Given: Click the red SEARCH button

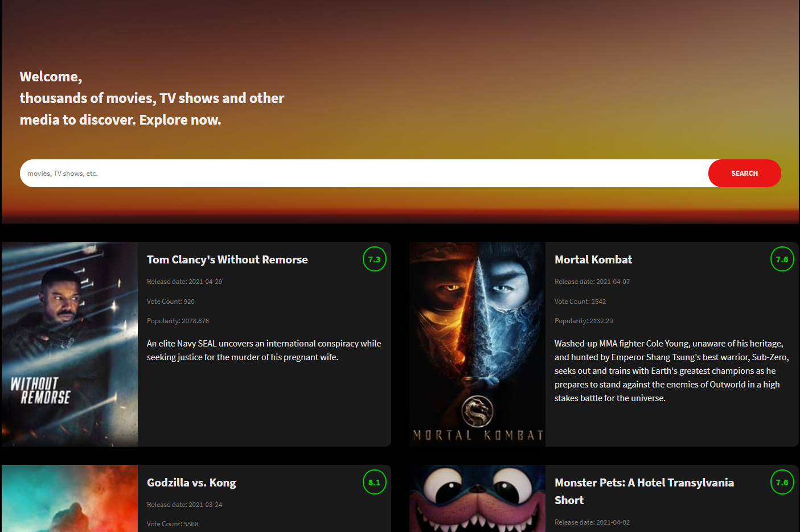Looking at the screenshot, I should (x=744, y=173).
